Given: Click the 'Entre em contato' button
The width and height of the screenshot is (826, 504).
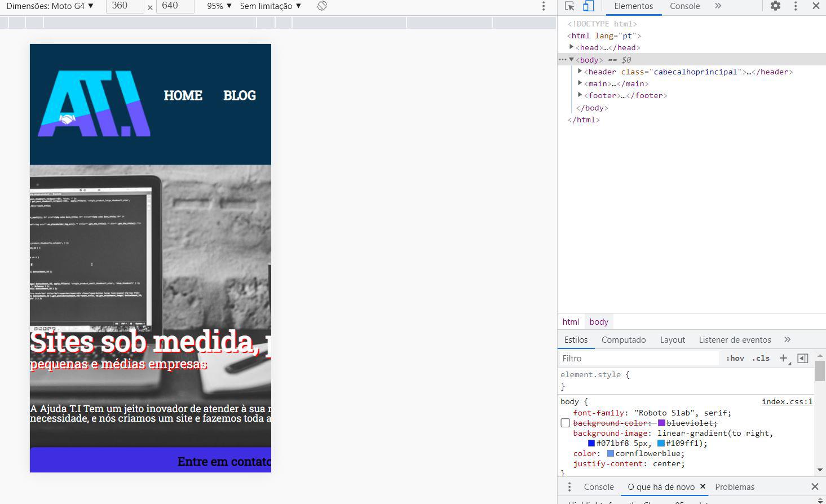Looking at the screenshot, I should 151,460.
